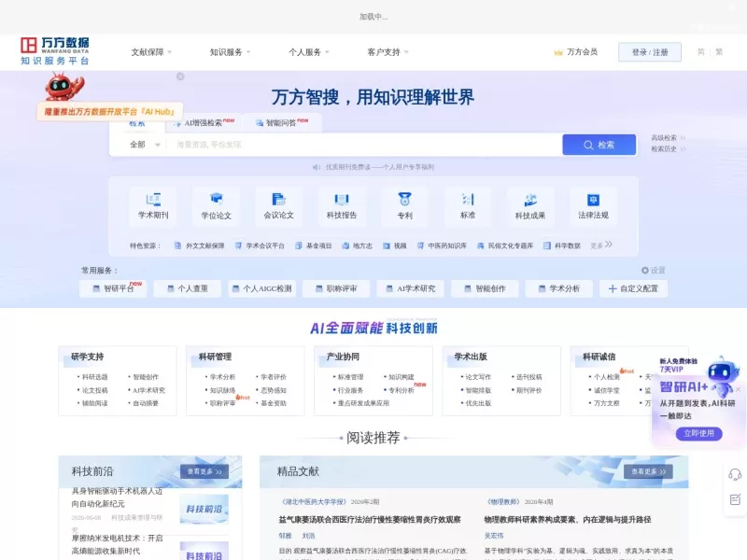Screen dimensions: 747x560
Task: Open the 学术分析 service button
Action: coord(558,288)
